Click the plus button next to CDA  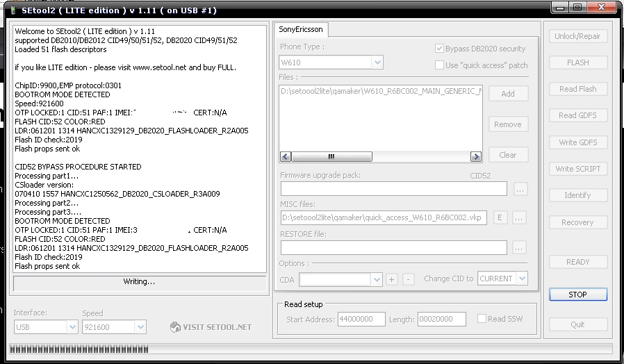(x=392, y=280)
